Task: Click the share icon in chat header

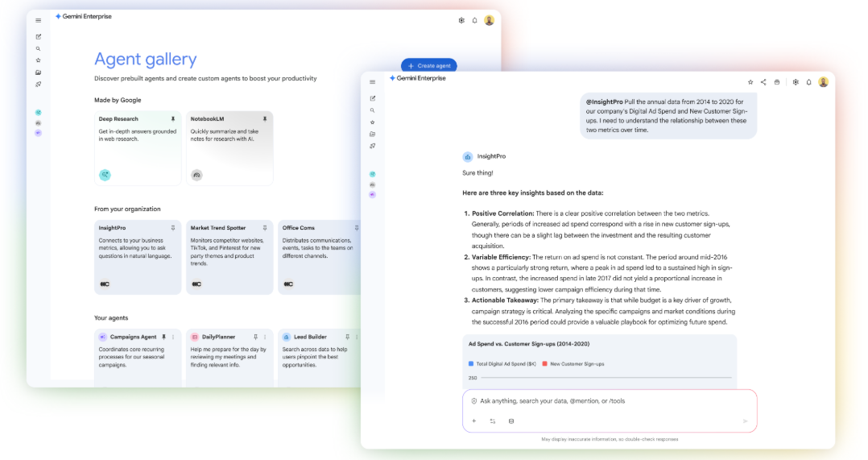Action: click(763, 81)
